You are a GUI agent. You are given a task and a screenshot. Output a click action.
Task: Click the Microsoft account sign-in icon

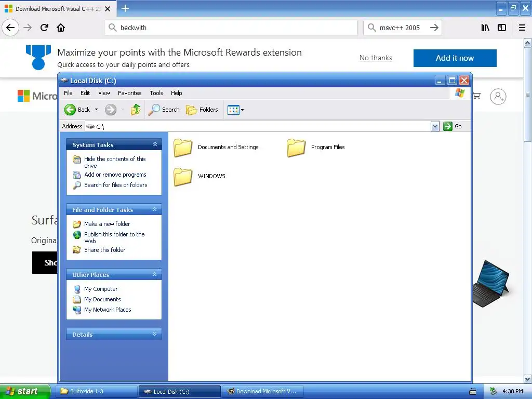pyautogui.click(x=498, y=97)
